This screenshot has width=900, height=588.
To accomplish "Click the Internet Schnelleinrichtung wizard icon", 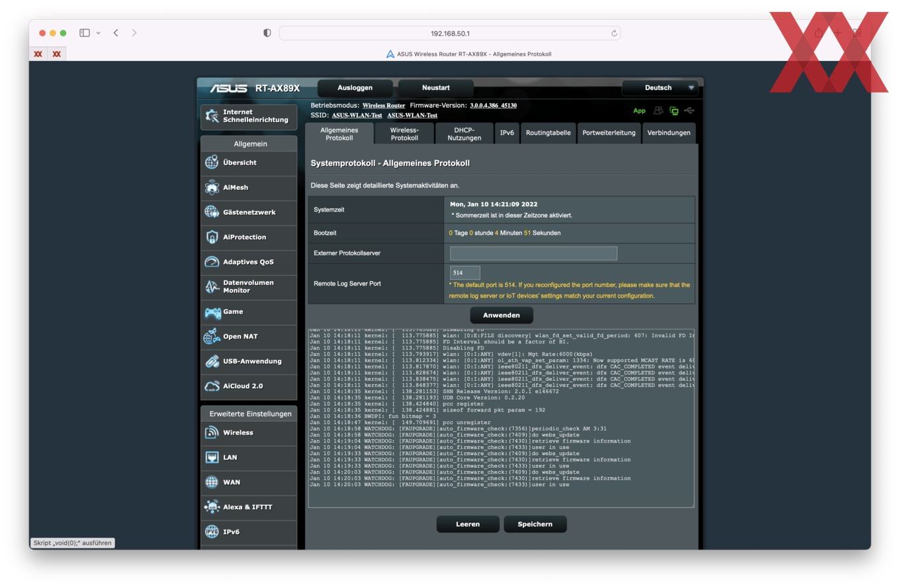I will [x=212, y=116].
